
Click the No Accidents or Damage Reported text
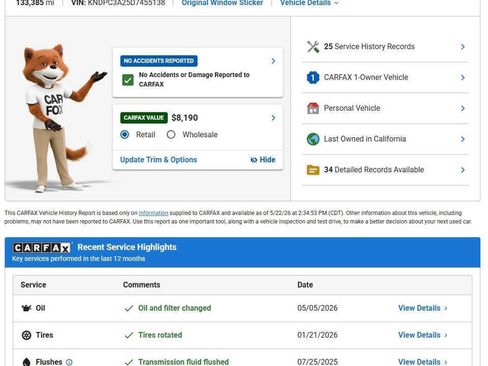point(194,79)
